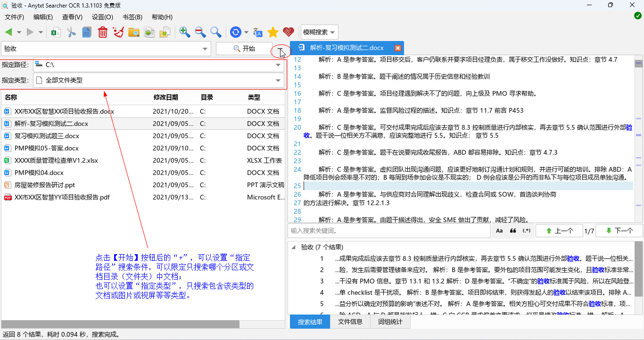The width and height of the screenshot is (644, 340).
Task: Click the 开始 search button
Action: pos(244,49)
